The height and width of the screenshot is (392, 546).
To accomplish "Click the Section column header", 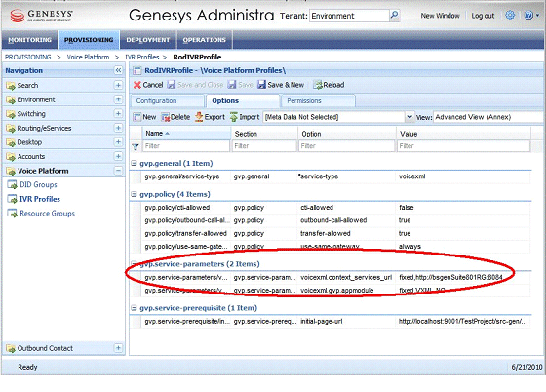I will [264, 134].
